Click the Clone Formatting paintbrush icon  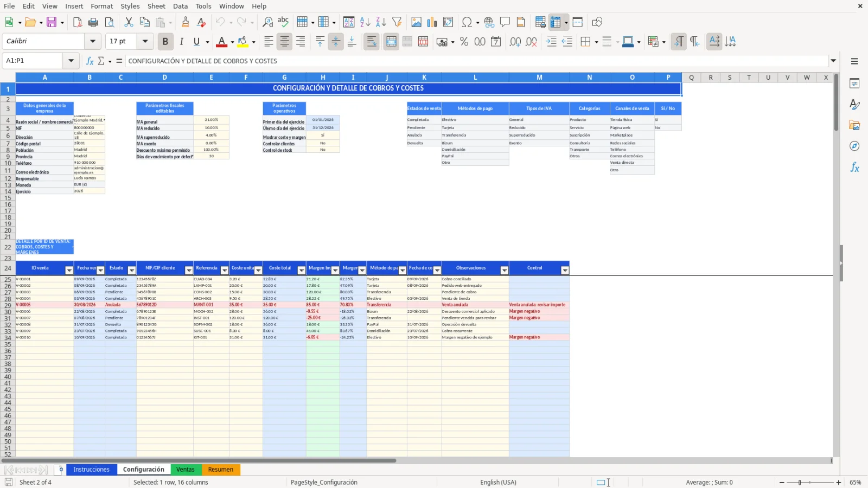[186, 22]
